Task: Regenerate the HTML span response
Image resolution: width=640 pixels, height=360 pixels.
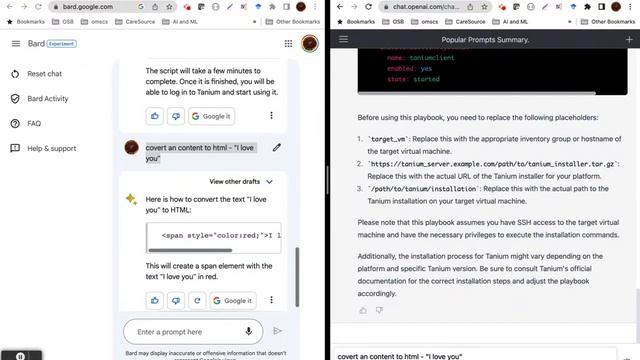Action: click(x=197, y=301)
